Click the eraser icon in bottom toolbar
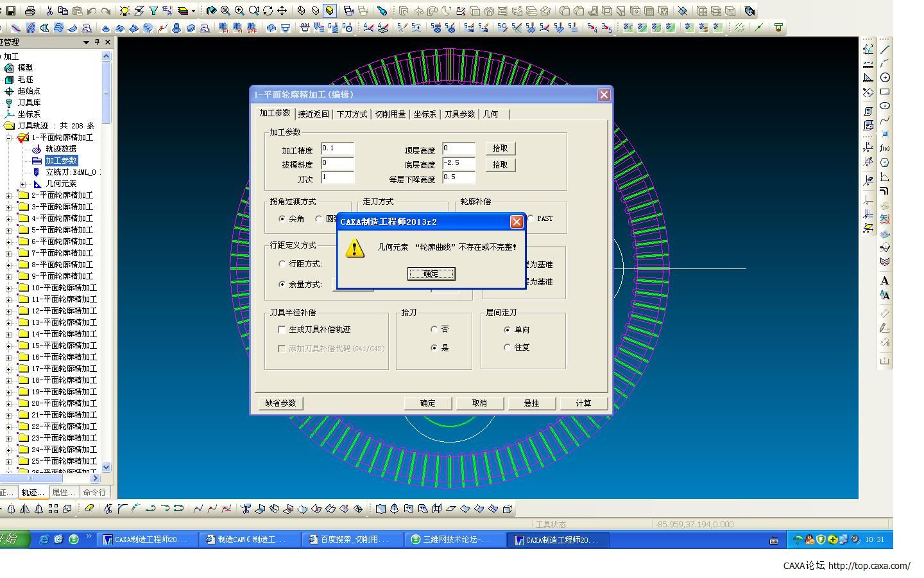The width and height of the screenshot is (924, 578). [x=89, y=509]
